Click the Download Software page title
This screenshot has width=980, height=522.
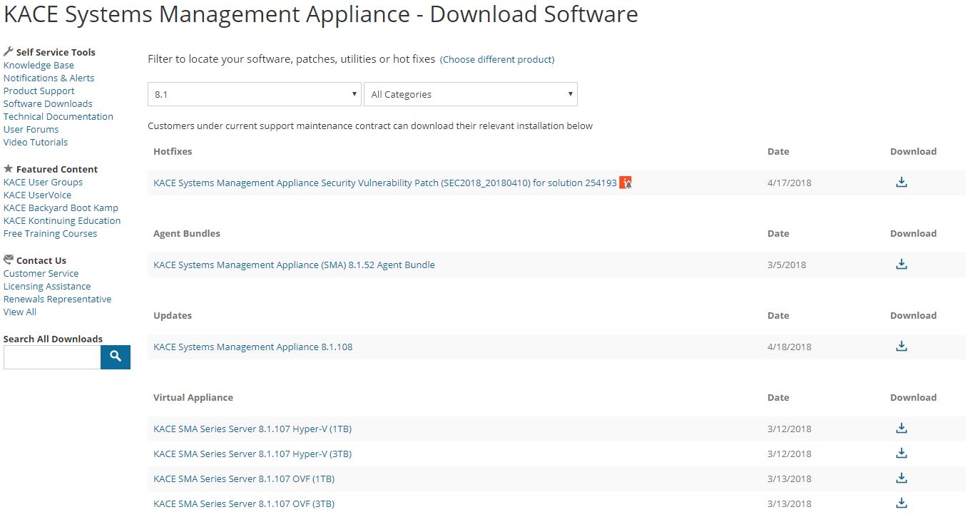[x=321, y=14]
